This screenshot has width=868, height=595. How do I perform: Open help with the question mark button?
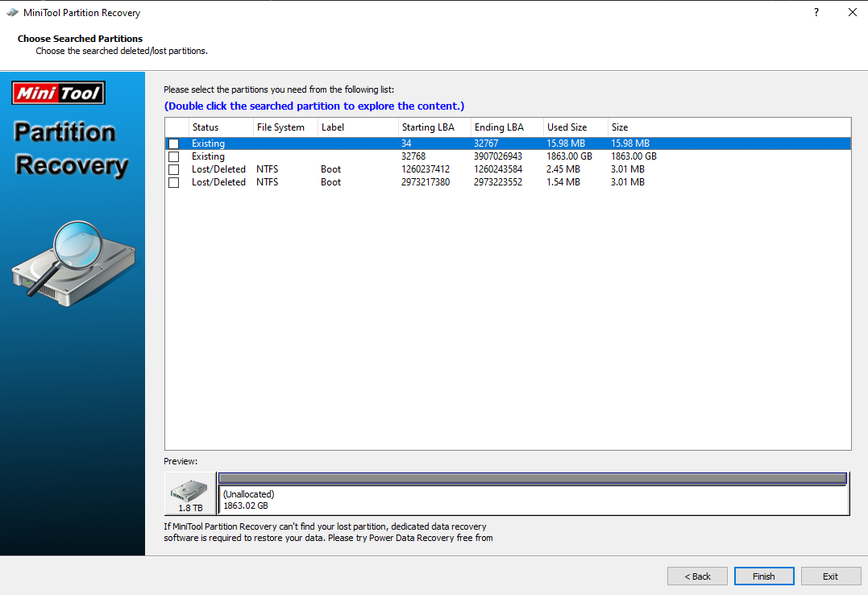(x=816, y=12)
